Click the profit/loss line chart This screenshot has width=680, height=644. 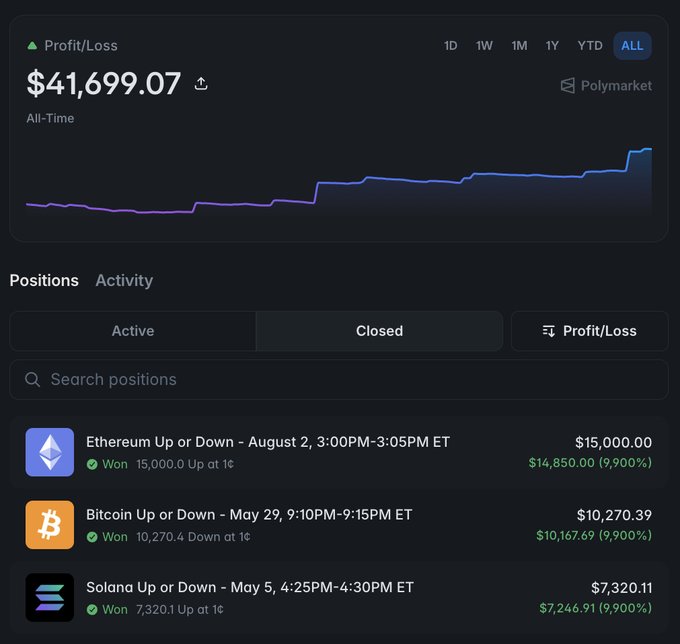tap(339, 182)
